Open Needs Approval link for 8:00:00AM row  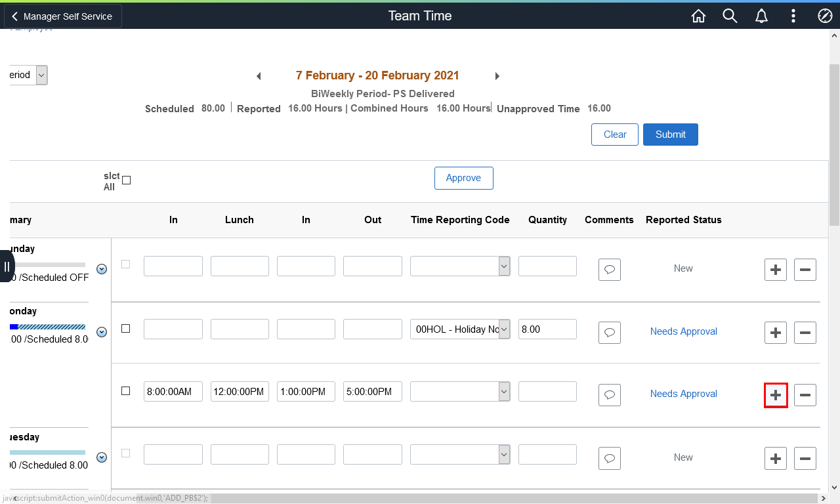pyautogui.click(x=683, y=394)
